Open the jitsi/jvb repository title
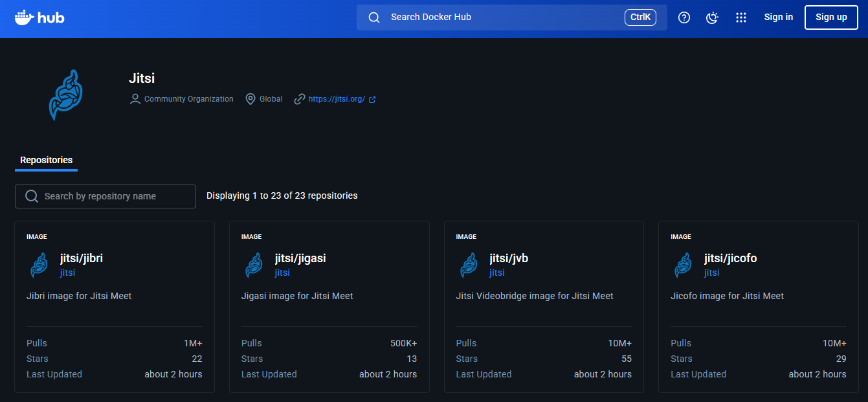 click(509, 258)
